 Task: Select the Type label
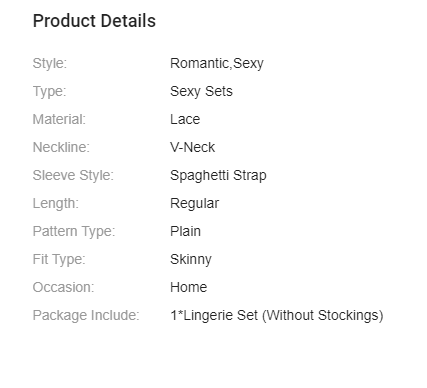(x=49, y=91)
